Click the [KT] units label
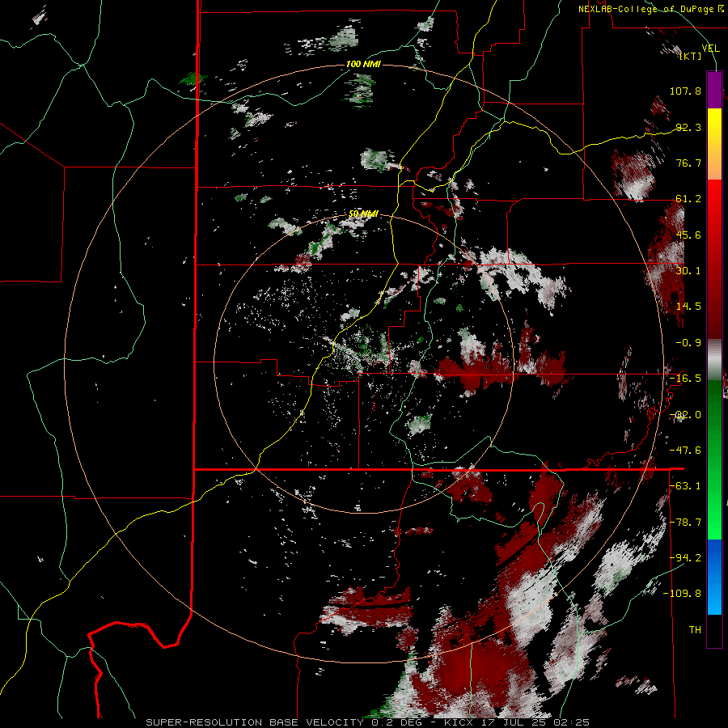 [x=691, y=56]
